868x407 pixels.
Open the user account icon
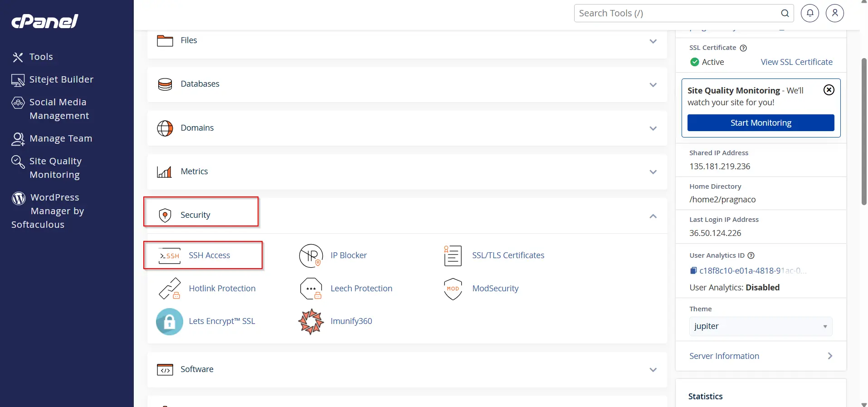pyautogui.click(x=835, y=13)
